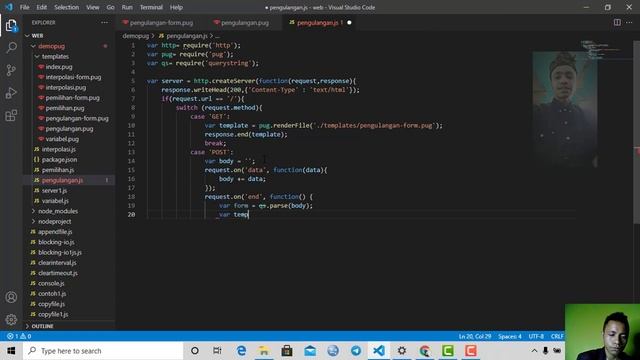Open the Search view icon
Image resolution: width=640 pixels, height=360 pixels.
point(11,48)
